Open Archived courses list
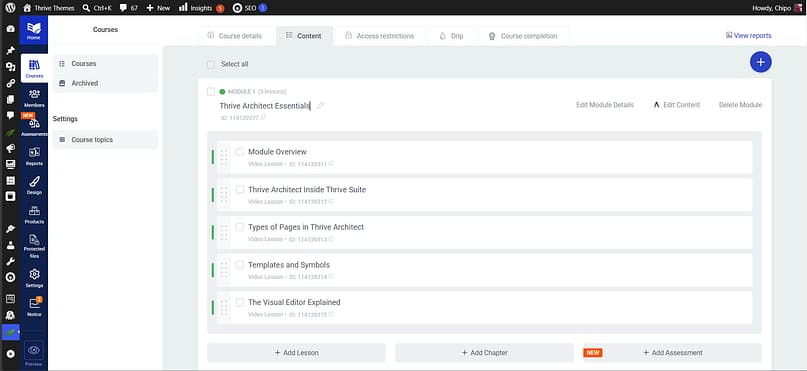This screenshot has width=807, height=371. pos(105,83)
